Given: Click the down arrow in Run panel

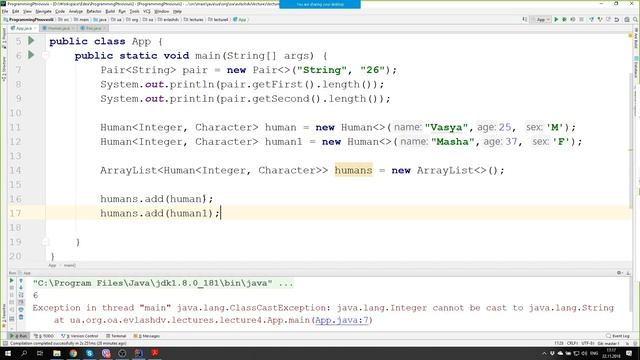Looking at the screenshot, I should point(21,287).
